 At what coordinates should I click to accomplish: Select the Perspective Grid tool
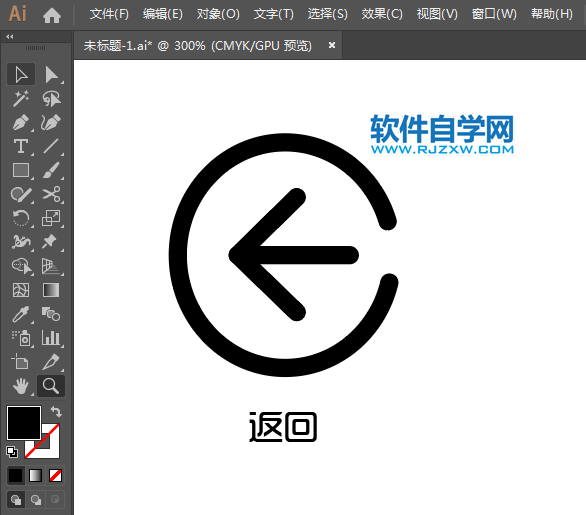(51, 266)
